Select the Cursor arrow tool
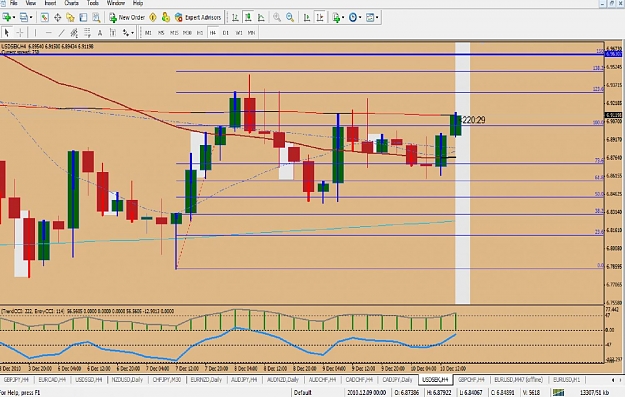The width and height of the screenshot is (625, 397). click(x=7, y=32)
